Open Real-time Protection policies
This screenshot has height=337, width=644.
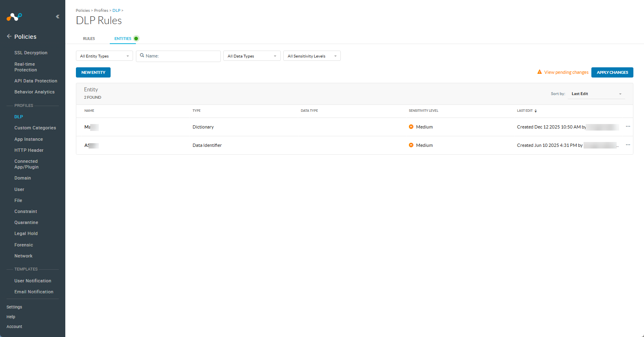(26, 67)
